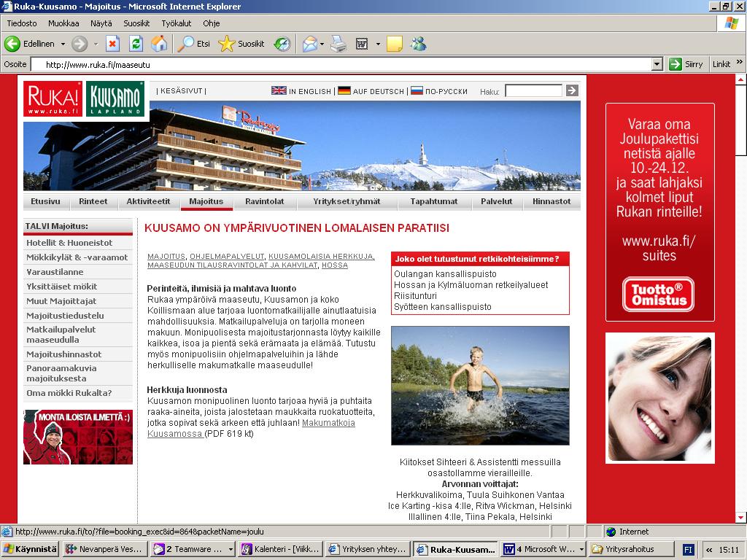The height and width of the screenshot is (560, 747).
Task: Click the swimming boy photo
Action: pyautogui.click(x=480, y=385)
